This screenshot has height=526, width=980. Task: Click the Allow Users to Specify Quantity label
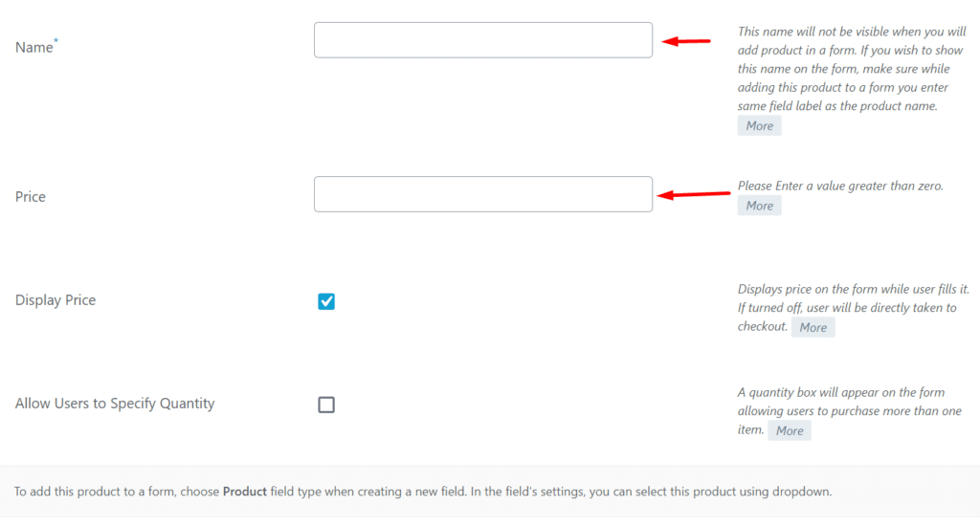(x=115, y=404)
